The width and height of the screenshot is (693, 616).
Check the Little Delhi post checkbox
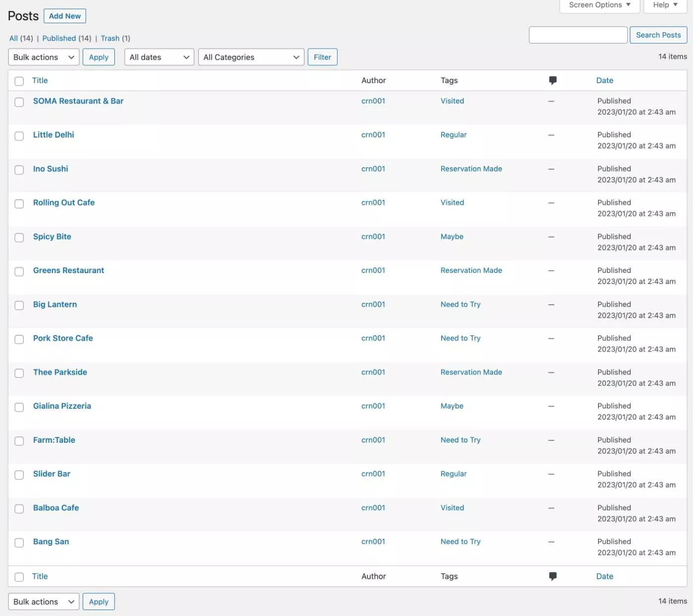pos(19,136)
